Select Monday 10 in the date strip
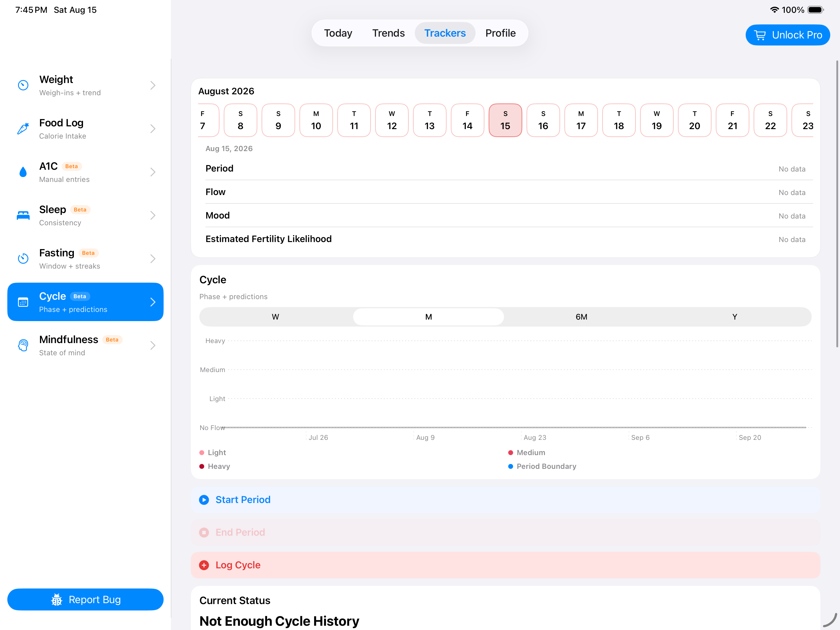This screenshot has width=840, height=630. (316, 120)
